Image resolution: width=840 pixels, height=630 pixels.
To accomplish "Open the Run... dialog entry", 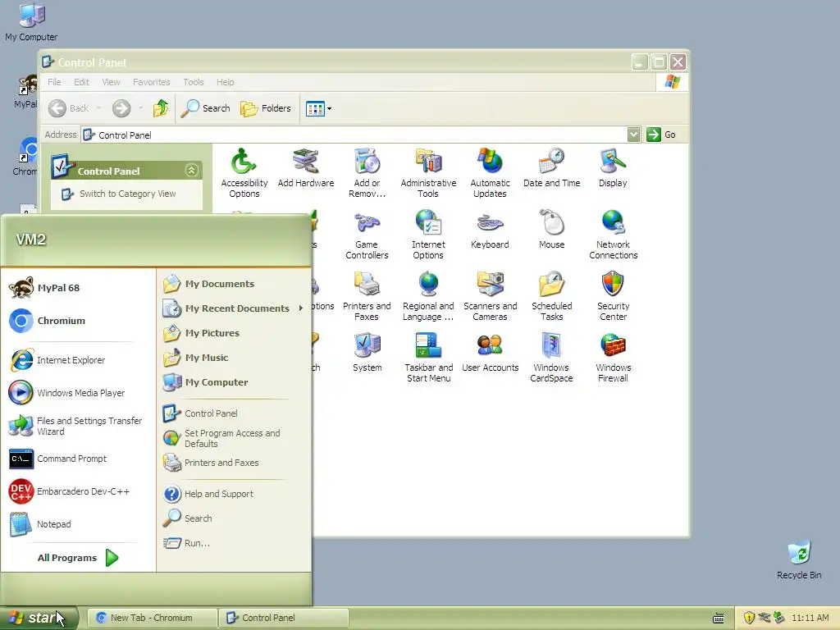I will pyautogui.click(x=234, y=543).
